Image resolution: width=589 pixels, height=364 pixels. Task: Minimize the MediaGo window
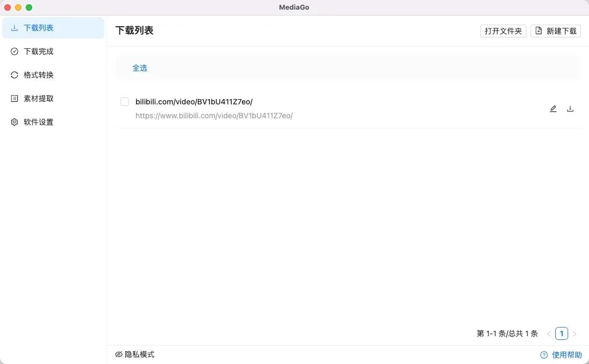(18, 7)
